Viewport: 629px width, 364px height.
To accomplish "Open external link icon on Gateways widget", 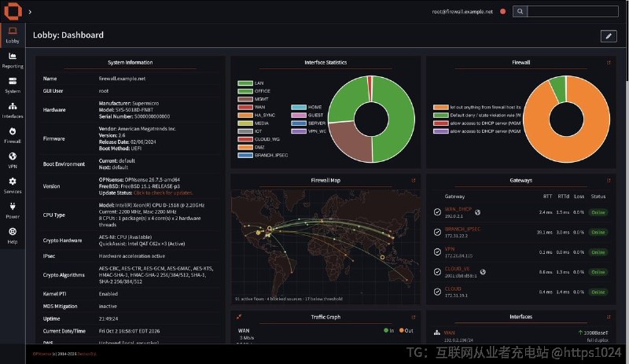I will 609,181.
